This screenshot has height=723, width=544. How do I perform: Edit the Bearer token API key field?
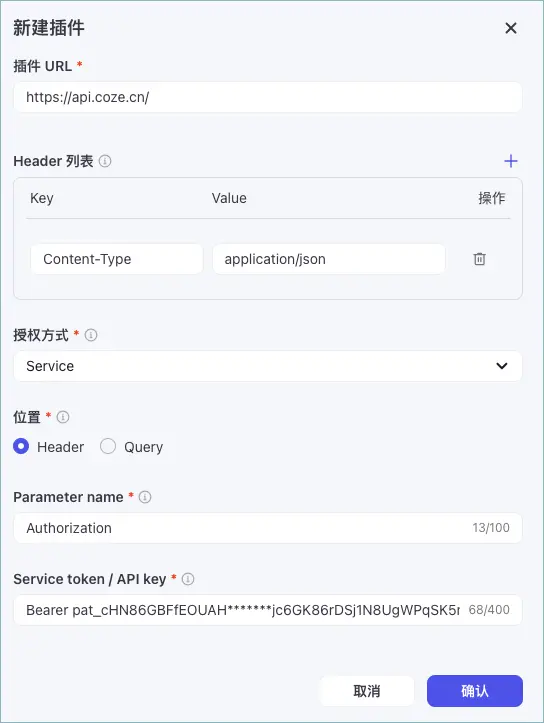[268, 610]
